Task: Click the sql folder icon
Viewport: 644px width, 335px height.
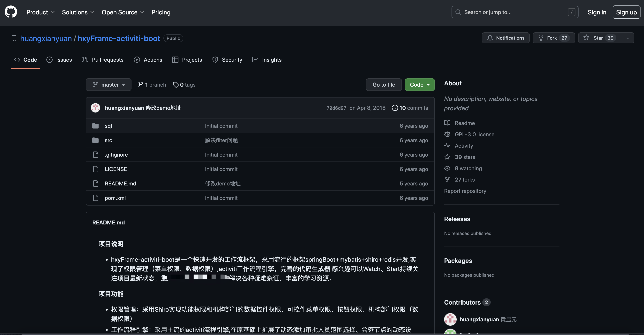Action: point(95,126)
